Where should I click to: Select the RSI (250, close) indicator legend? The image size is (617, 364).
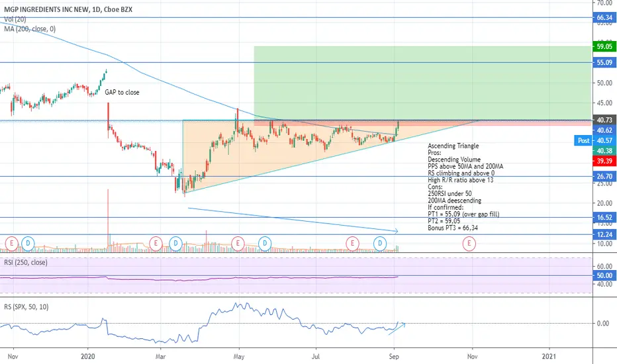click(x=26, y=262)
